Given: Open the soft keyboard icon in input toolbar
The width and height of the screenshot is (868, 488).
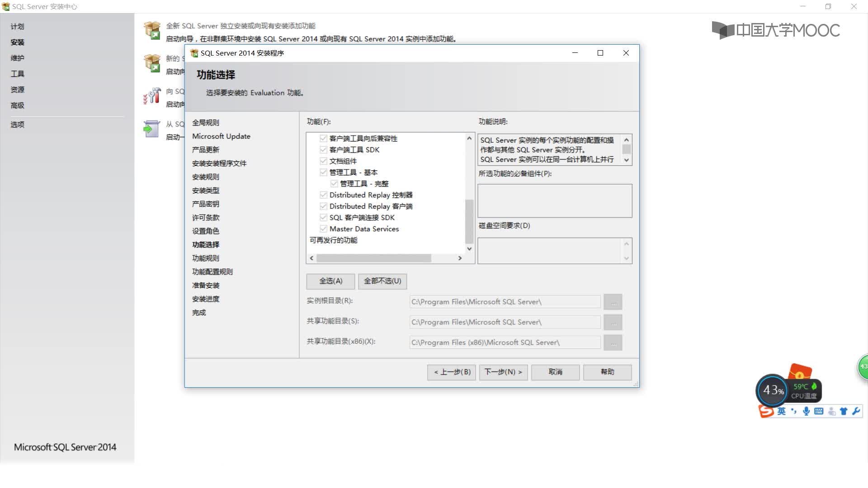Looking at the screenshot, I should coord(819,411).
